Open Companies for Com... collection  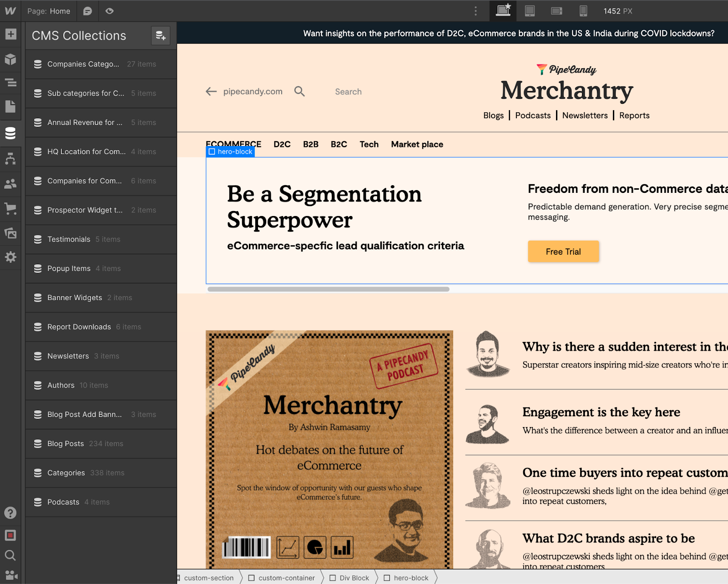[101, 181]
